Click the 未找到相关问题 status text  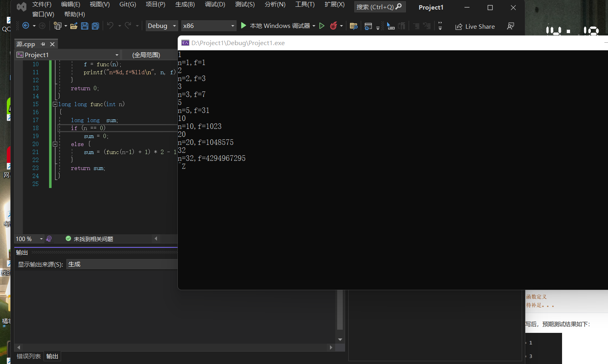[93, 239]
